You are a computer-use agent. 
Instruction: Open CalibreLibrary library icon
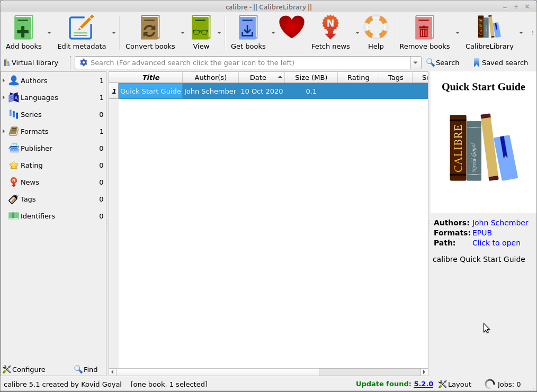tap(489, 26)
